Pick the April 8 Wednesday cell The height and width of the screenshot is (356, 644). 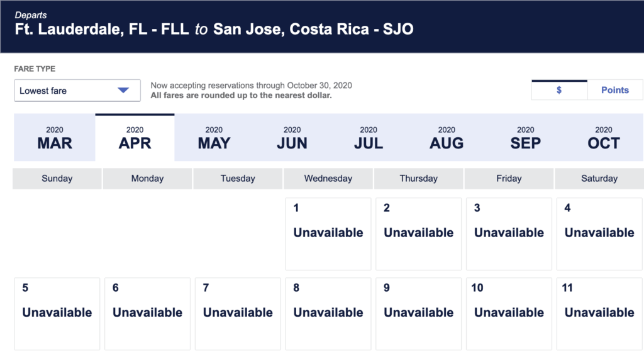pyautogui.click(x=328, y=314)
